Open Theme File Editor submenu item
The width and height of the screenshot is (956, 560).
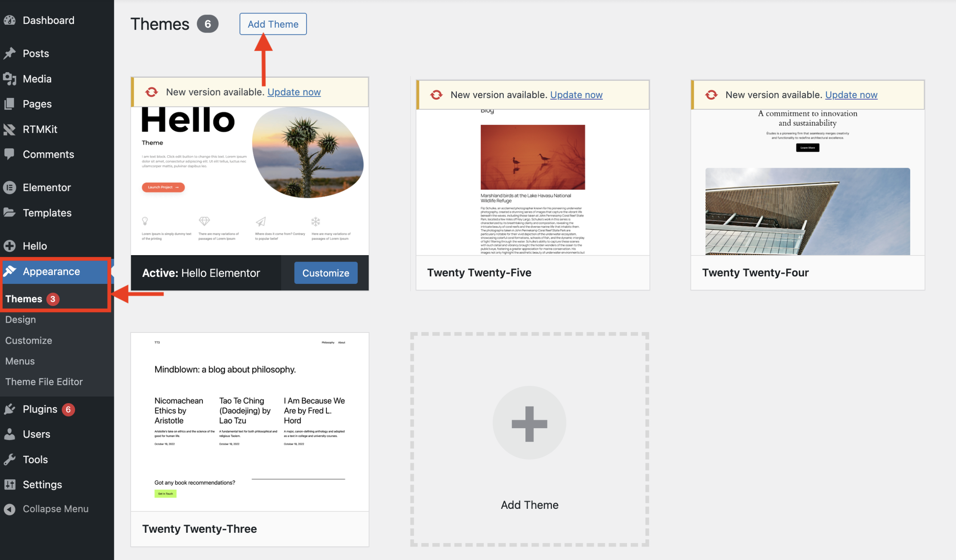44,382
